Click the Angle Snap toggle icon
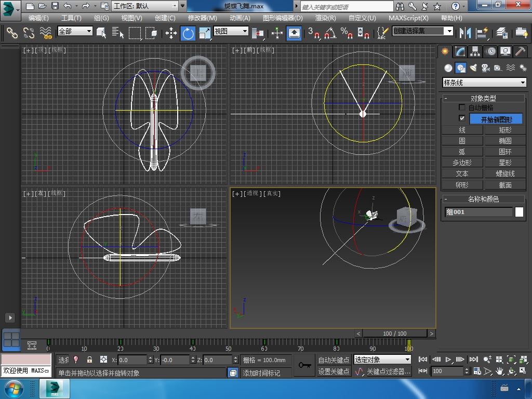This screenshot has height=399, width=532. [330, 33]
